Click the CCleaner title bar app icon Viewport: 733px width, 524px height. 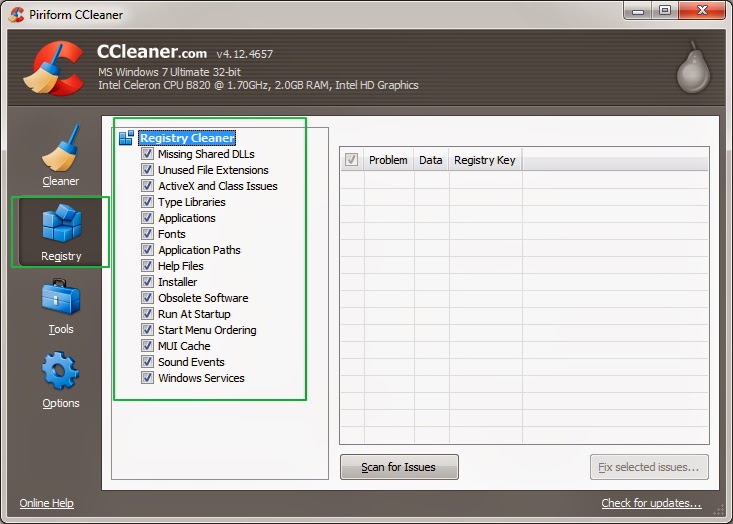[x=16, y=14]
